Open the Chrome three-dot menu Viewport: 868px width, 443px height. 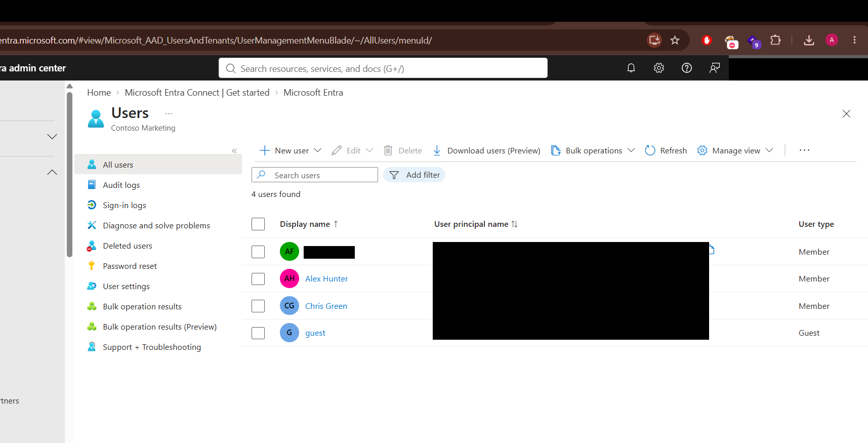[854, 40]
